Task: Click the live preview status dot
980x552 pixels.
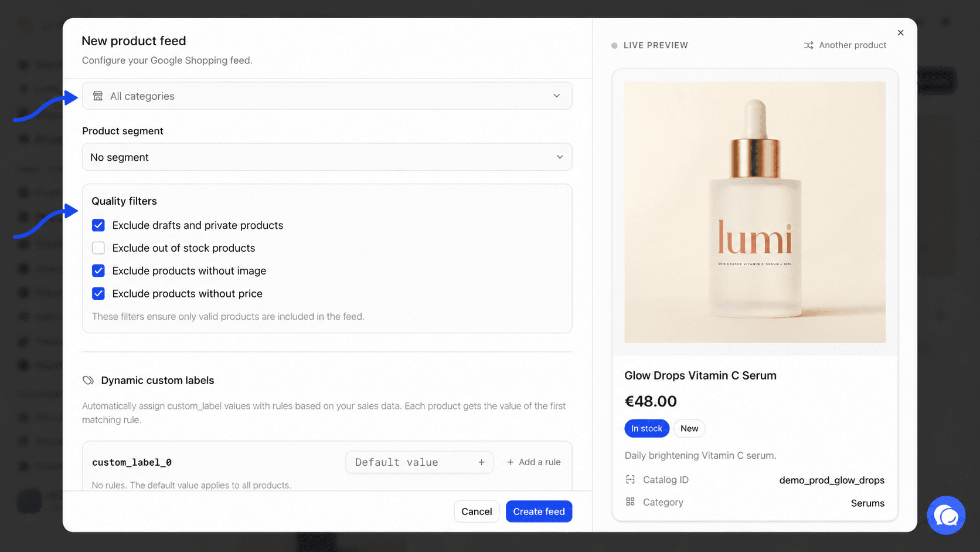Action: (x=614, y=45)
